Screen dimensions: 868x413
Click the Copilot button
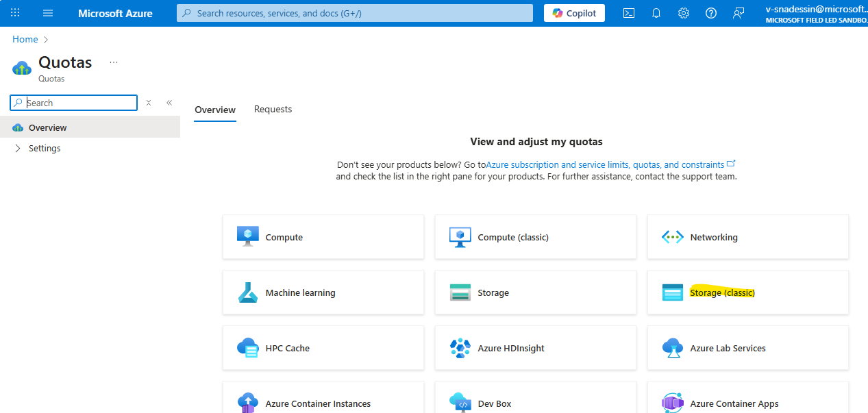tap(574, 13)
